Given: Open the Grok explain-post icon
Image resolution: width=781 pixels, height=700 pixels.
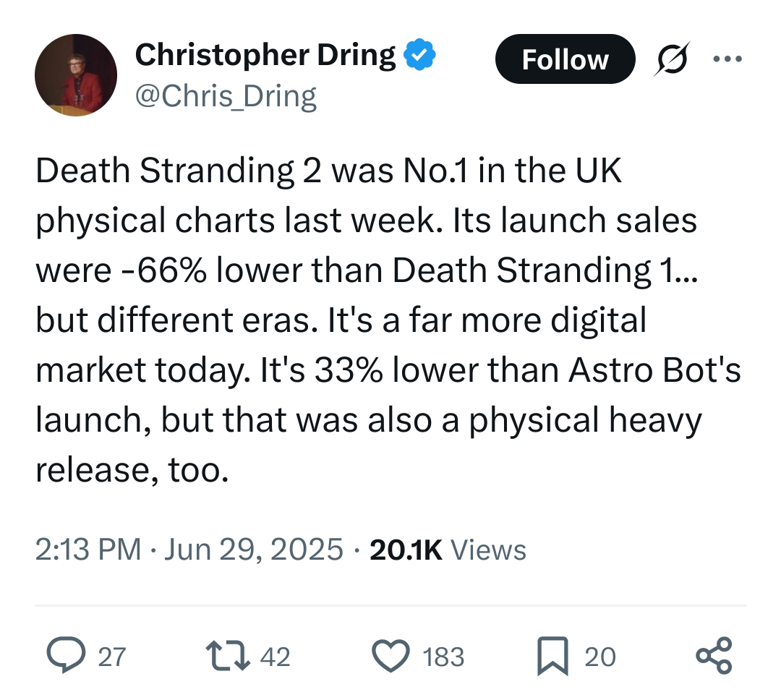Looking at the screenshot, I should (672, 59).
